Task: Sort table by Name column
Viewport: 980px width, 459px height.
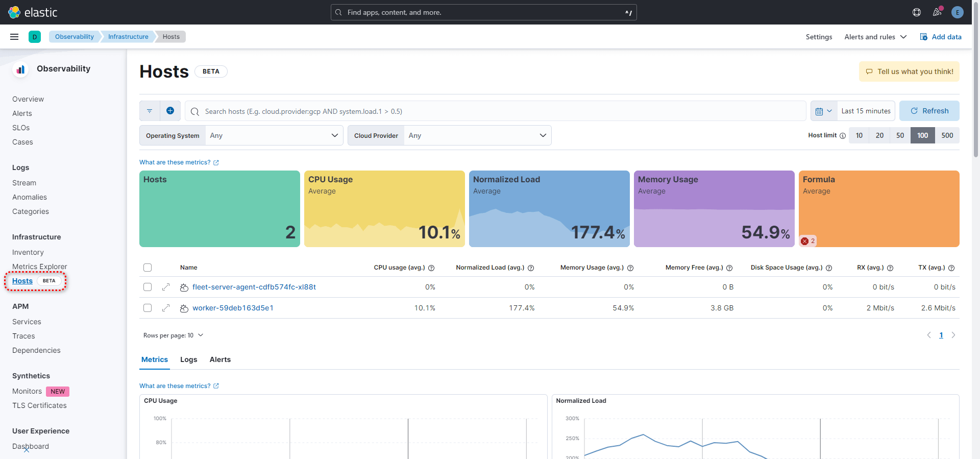Action: tap(188, 268)
